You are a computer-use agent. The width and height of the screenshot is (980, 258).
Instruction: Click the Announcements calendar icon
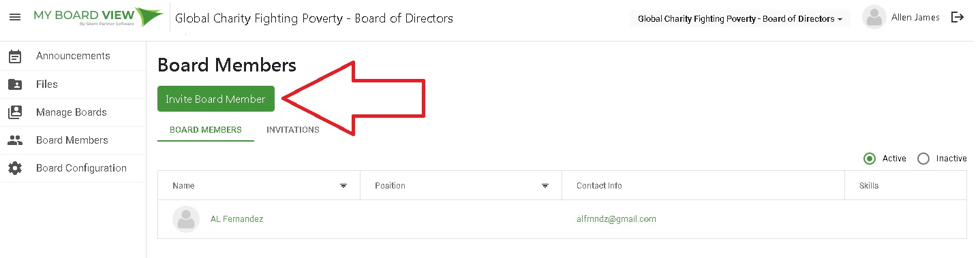(x=14, y=57)
